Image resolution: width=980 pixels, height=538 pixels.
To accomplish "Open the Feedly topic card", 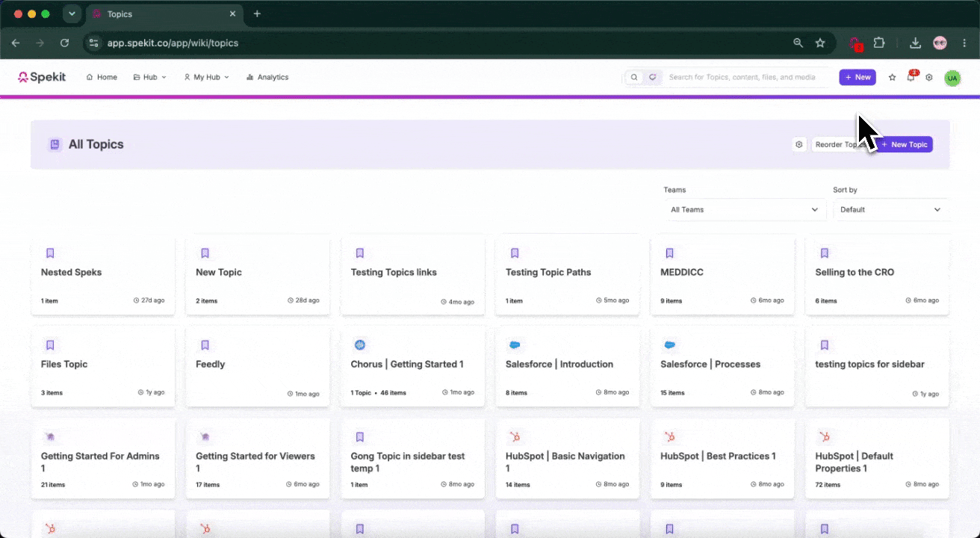I will (258, 366).
